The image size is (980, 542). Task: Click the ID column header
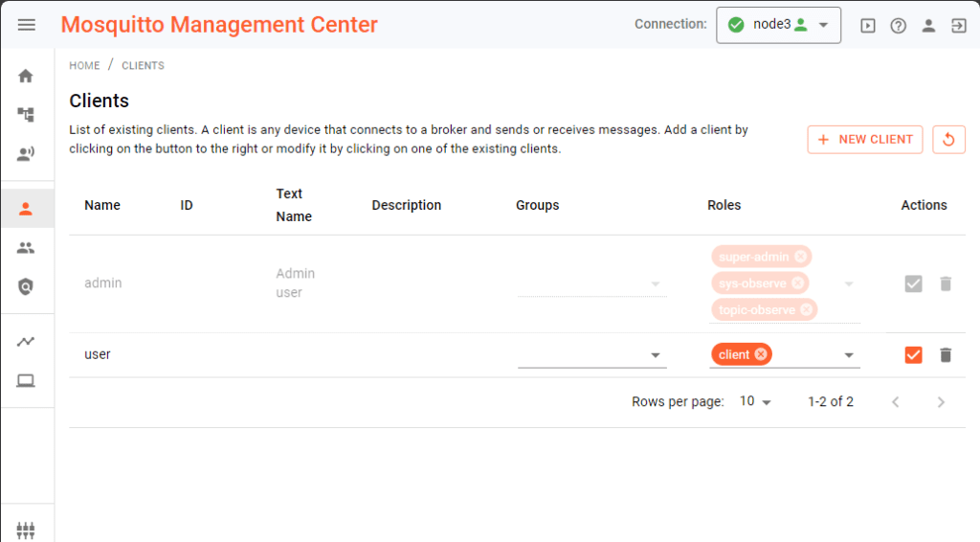[187, 205]
